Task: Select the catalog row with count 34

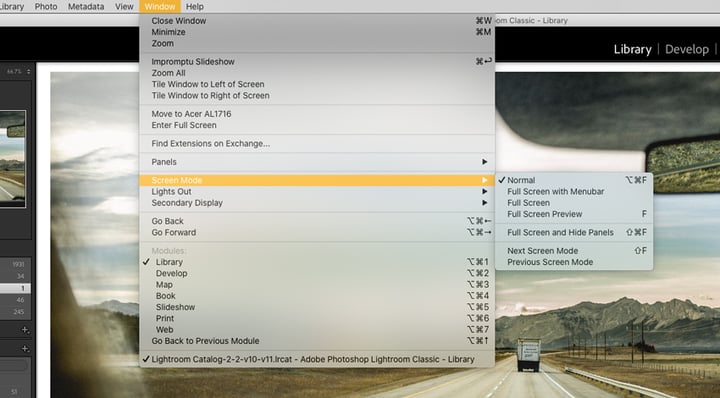Action: (15, 276)
